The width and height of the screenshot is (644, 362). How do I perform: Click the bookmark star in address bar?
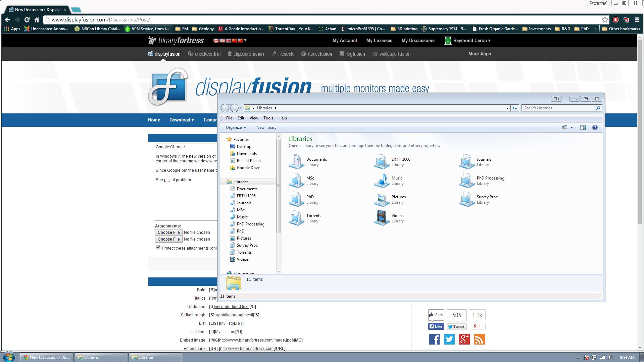(x=605, y=20)
